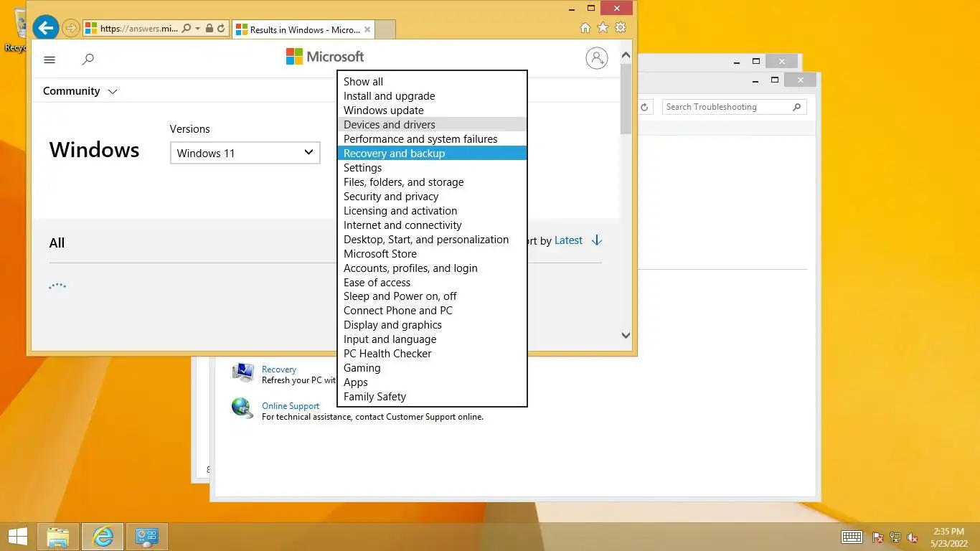Select the Settings topic
The height and width of the screenshot is (551, 980).
432,168
